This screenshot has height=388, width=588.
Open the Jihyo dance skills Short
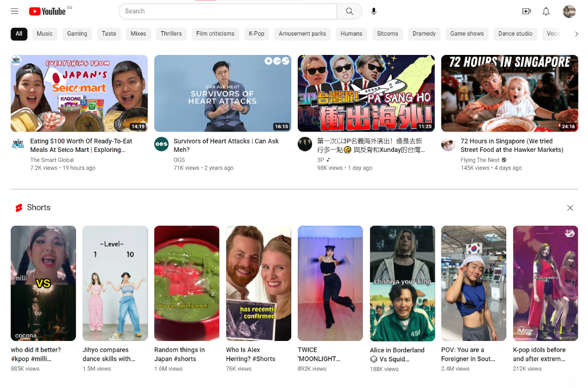115,283
